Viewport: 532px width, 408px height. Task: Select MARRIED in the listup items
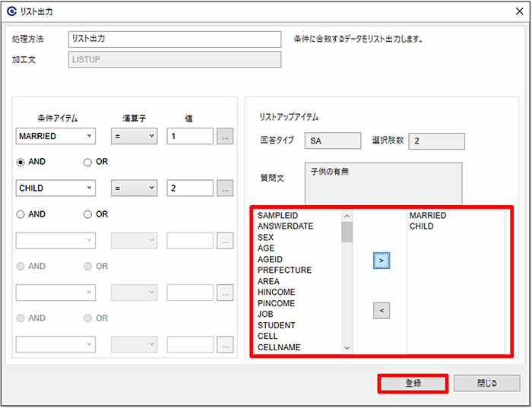pos(428,215)
